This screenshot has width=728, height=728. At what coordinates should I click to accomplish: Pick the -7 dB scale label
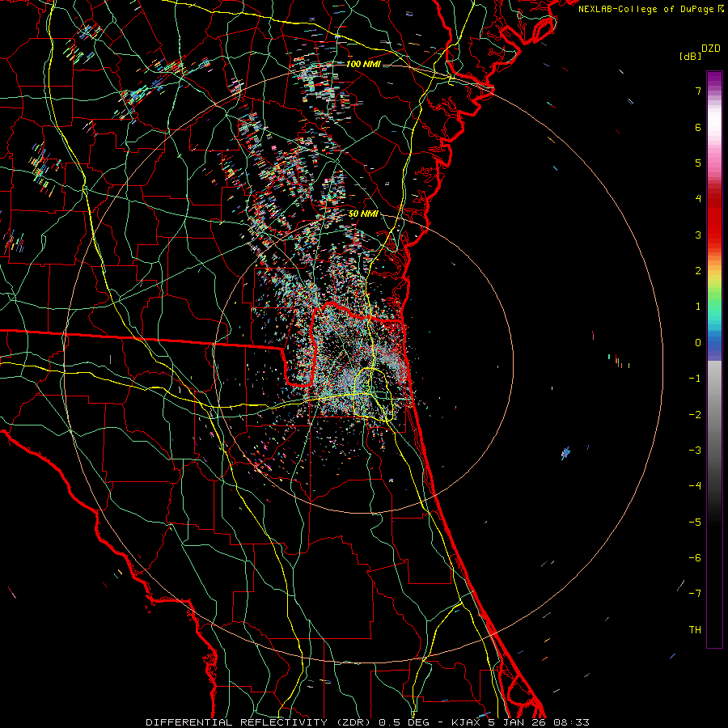coord(695,594)
